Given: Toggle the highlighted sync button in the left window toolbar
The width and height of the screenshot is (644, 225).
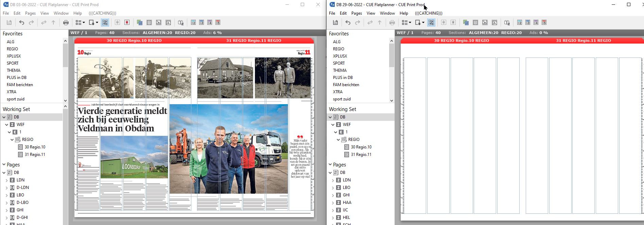Looking at the screenshot, I should tap(105, 22).
